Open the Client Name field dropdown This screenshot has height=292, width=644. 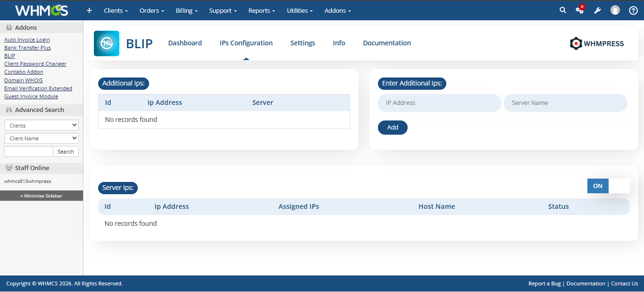click(x=42, y=138)
